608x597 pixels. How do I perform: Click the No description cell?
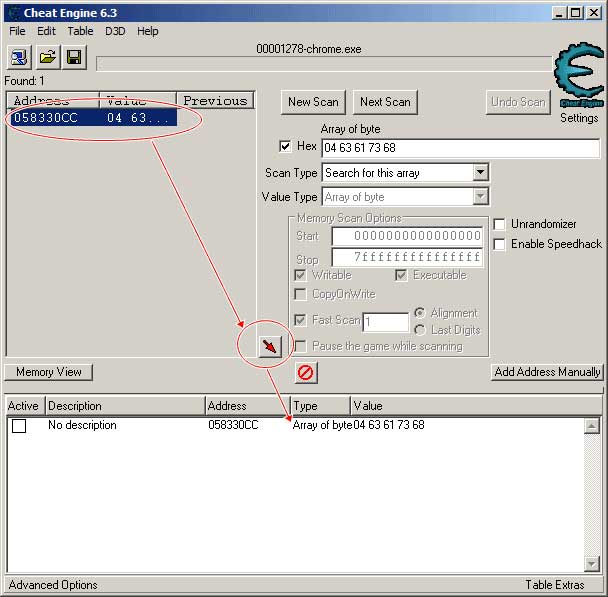pos(82,425)
